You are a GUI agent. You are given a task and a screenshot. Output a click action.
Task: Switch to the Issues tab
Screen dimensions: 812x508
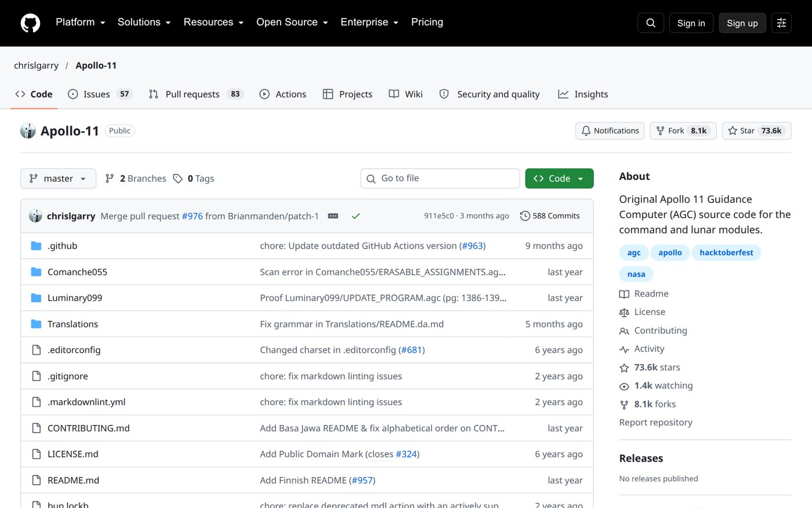pos(100,94)
